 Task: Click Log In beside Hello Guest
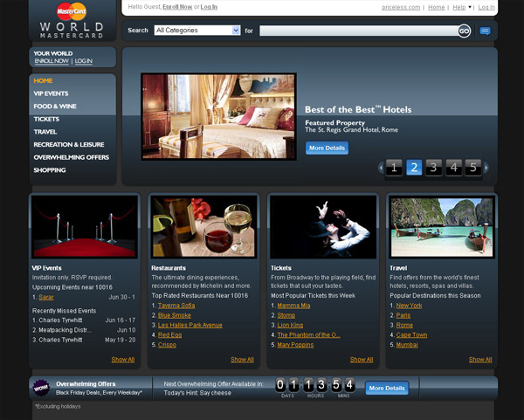coord(209,7)
